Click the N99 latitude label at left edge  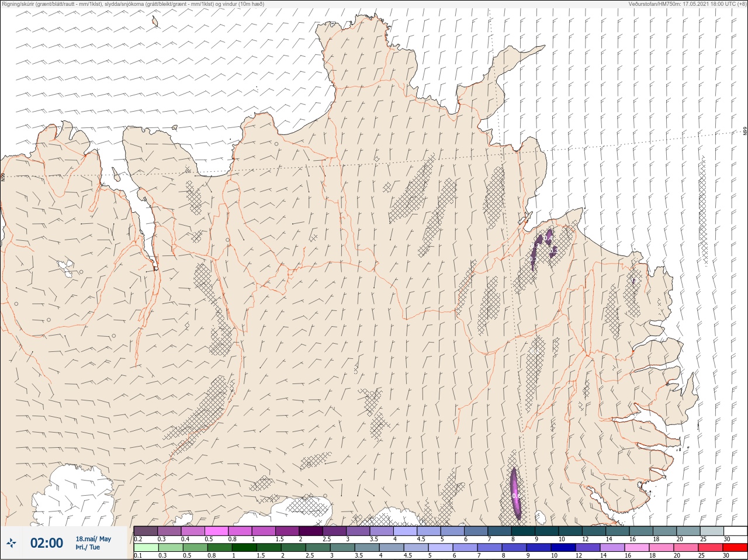[3, 177]
